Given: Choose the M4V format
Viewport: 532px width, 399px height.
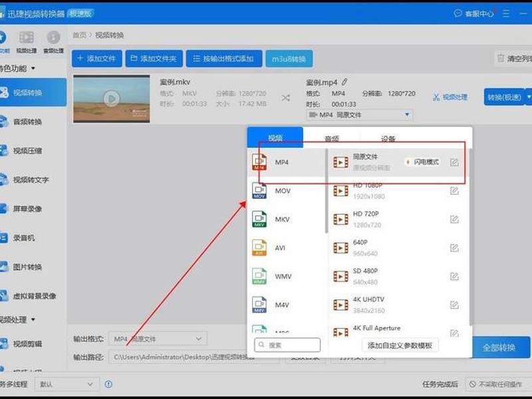Looking at the screenshot, I should pyautogui.click(x=287, y=305).
